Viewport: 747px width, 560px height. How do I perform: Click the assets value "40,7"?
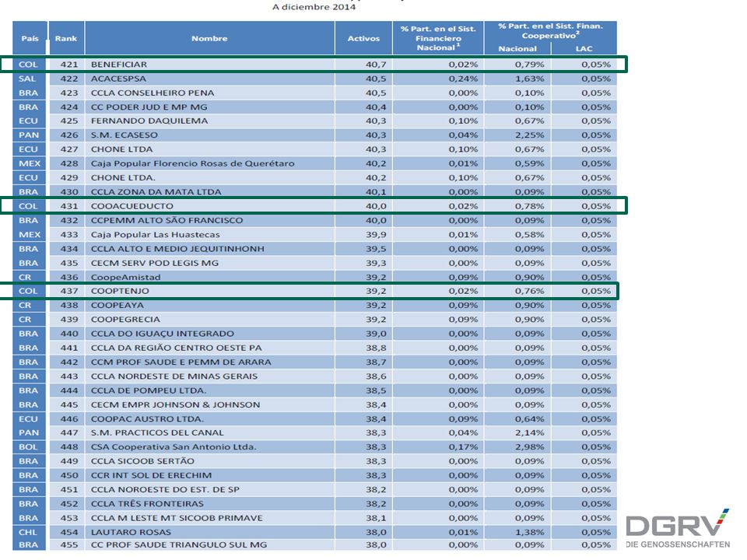[376, 65]
